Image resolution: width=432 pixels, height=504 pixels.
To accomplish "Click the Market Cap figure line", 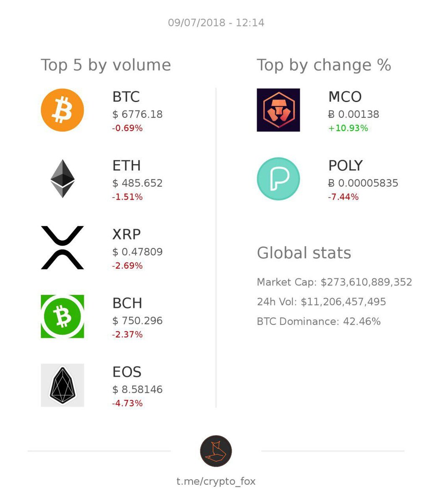I will (334, 282).
